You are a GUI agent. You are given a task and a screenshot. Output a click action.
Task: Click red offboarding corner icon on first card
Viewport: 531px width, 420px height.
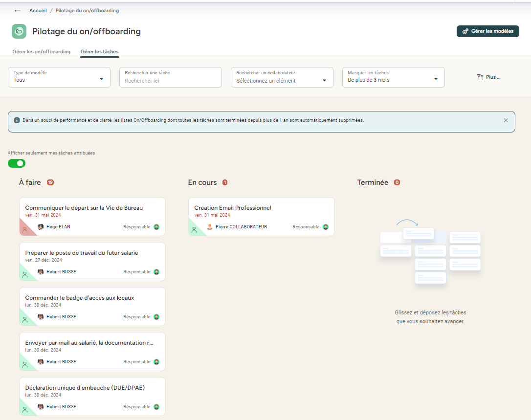point(25,229)
